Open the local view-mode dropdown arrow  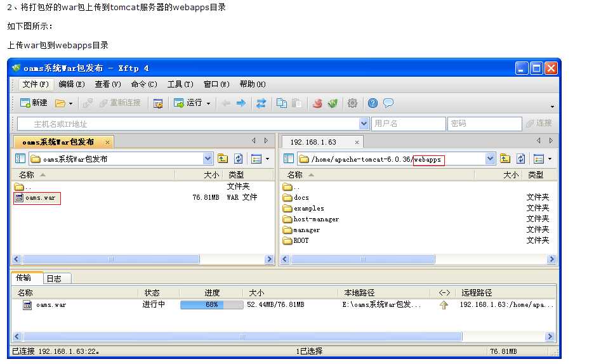(267, 159)
